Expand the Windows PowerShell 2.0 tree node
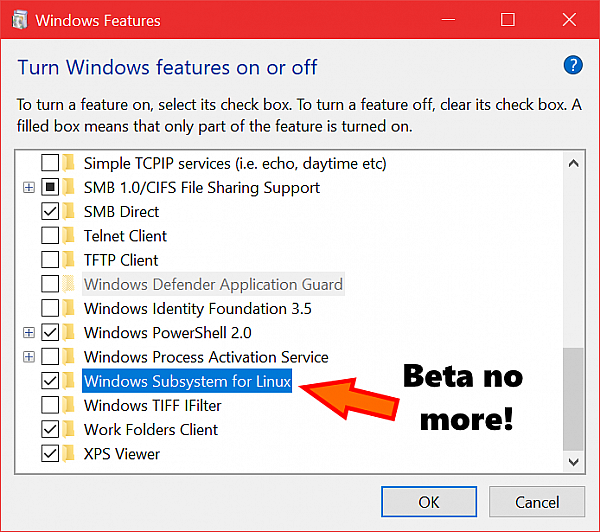This screenshot has width=600, height=532. (x=29, y=333)
